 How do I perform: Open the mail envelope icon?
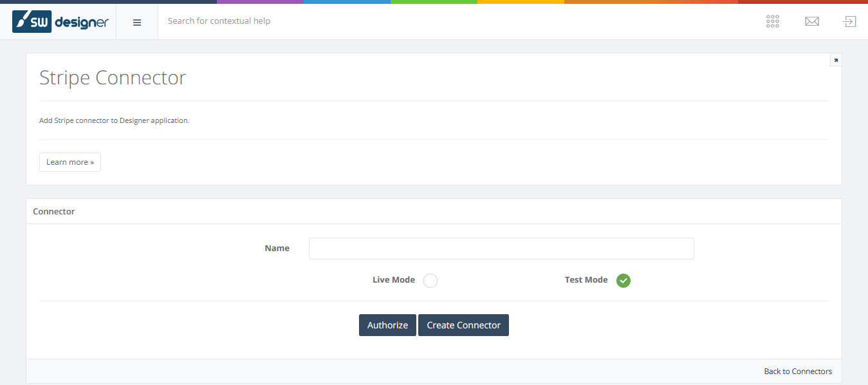812,22
